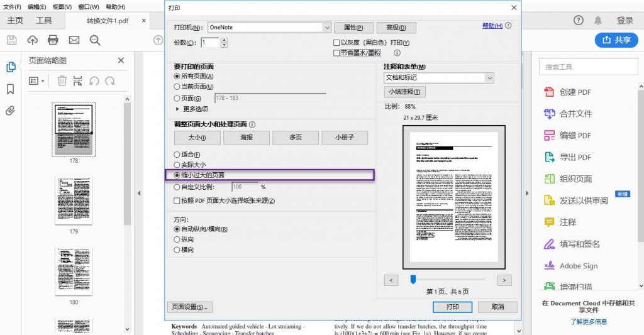Expand More Options (更多选项) disclosure
644x335 pixels.
click(177, 109)
